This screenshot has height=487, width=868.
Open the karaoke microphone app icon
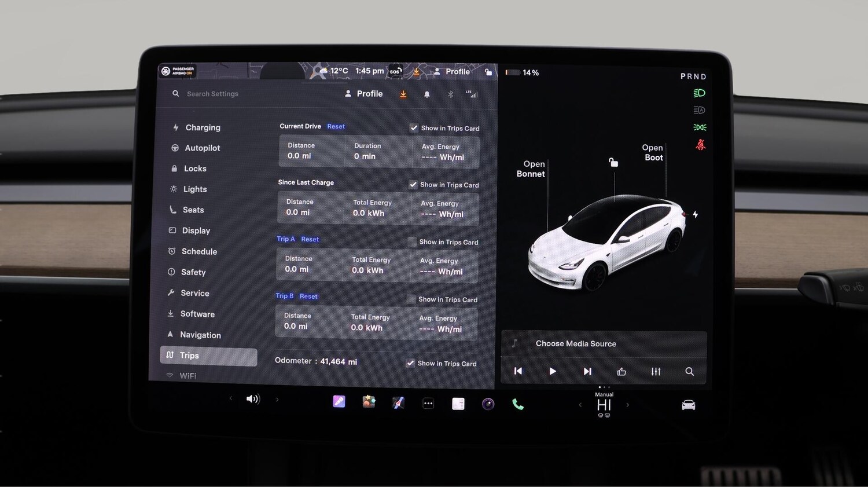[x=339, y=401]
